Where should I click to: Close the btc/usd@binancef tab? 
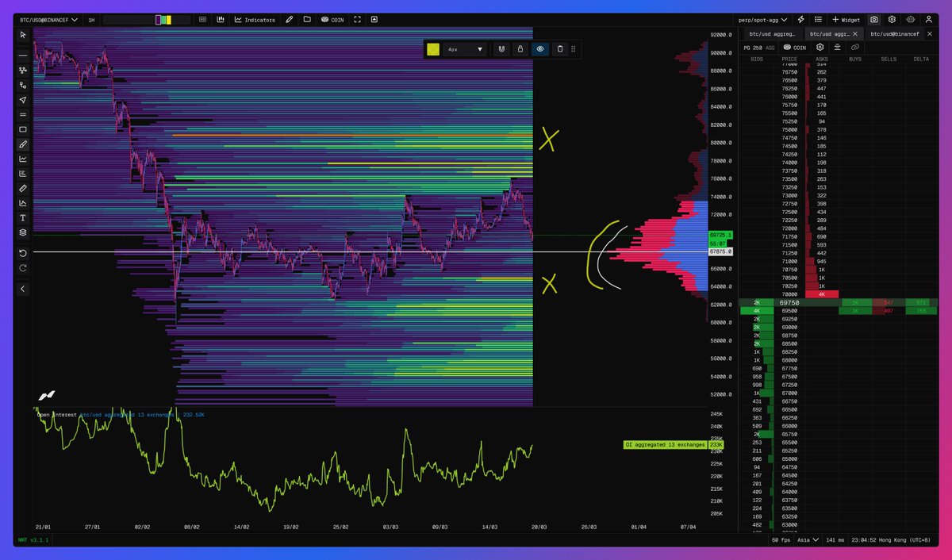tap(931, 34)
